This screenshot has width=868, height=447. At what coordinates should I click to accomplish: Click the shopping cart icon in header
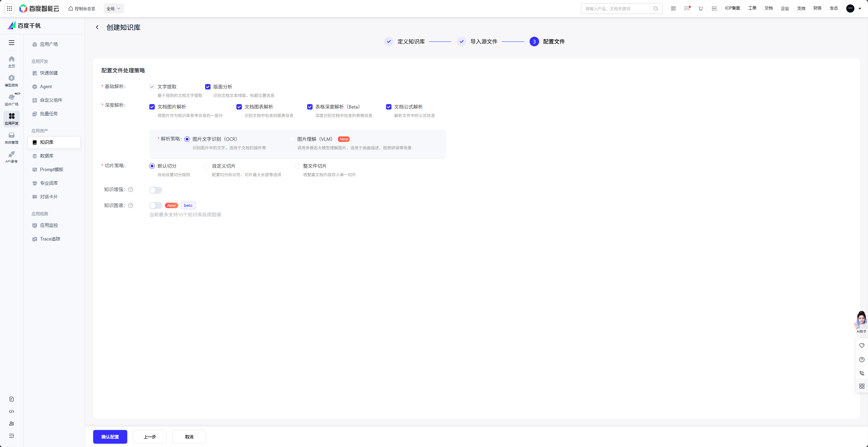(701, 9)
